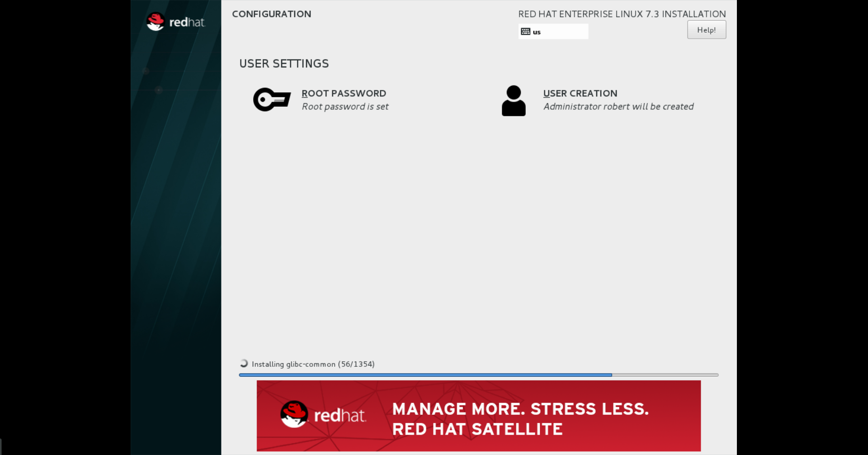Click the USER SETTINGS heading
The image size is (868, 455).
[x=284, y=64]
